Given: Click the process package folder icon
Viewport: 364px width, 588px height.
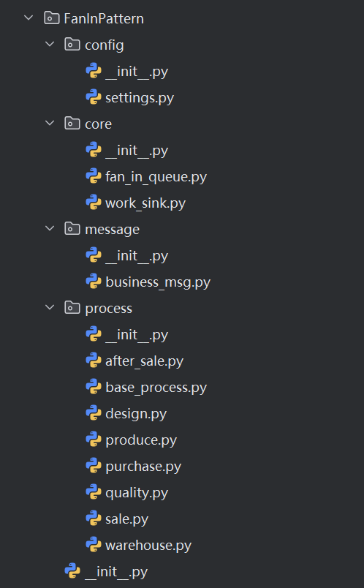Looking at the screenshot, I should 72,307.
